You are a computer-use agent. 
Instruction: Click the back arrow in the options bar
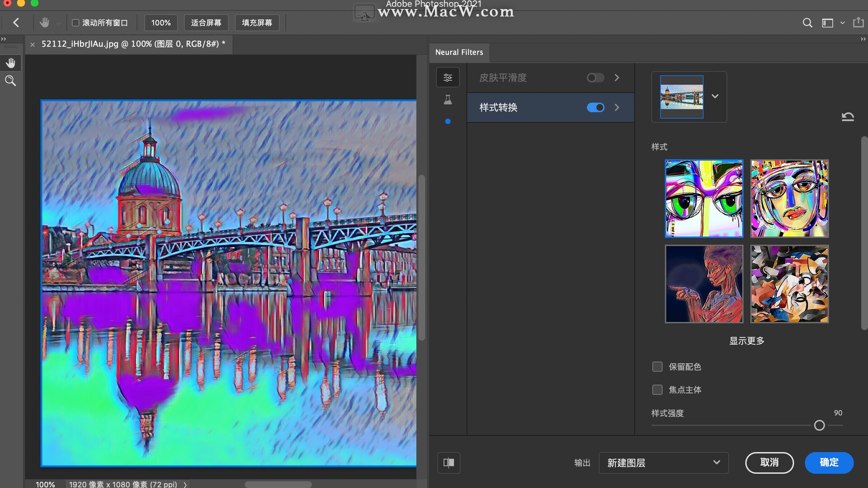click(16, 23)
